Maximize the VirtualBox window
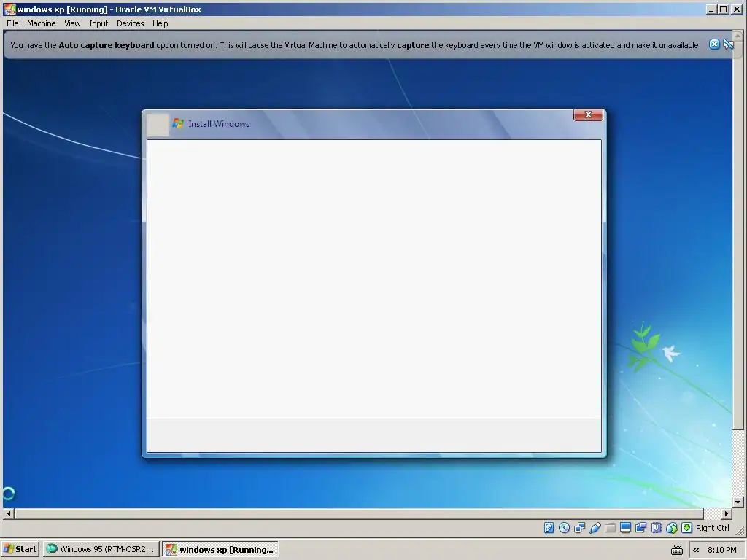Image resolution: width=747 pixels, height=560 pixels. tap(723, 9)
